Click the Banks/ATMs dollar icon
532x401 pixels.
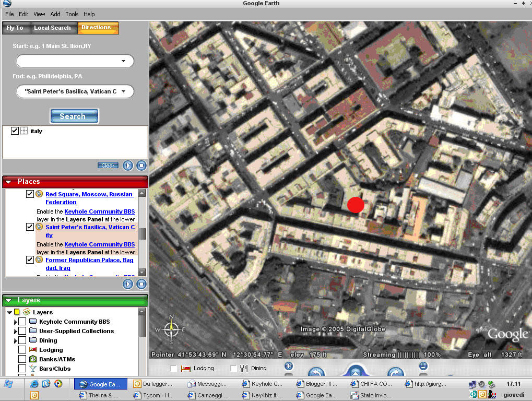coord(33,359)
